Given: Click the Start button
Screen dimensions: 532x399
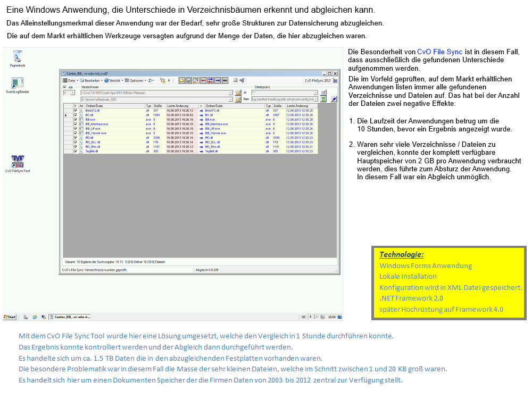Looking at the screenshot, I should pyautogui.click(x=10, y=317).
